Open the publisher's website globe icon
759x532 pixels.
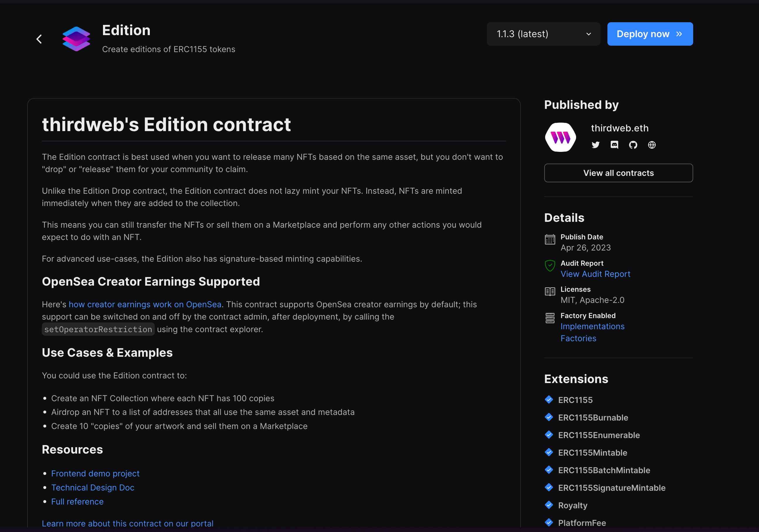(x=652, y=145)
